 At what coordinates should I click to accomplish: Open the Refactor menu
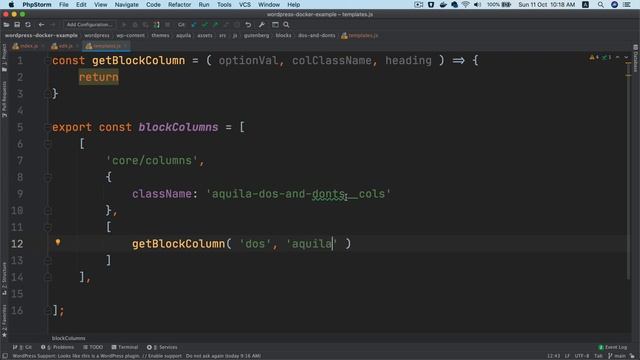click(179, 4)
